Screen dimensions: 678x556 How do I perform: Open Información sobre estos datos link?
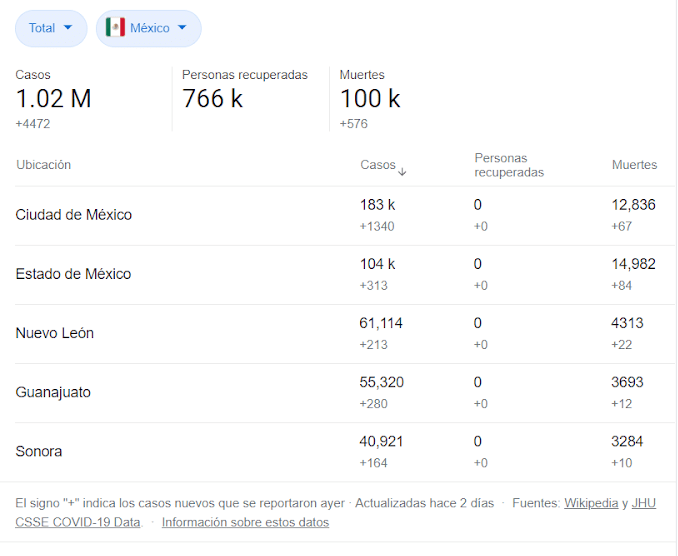[x=245, y=522]
